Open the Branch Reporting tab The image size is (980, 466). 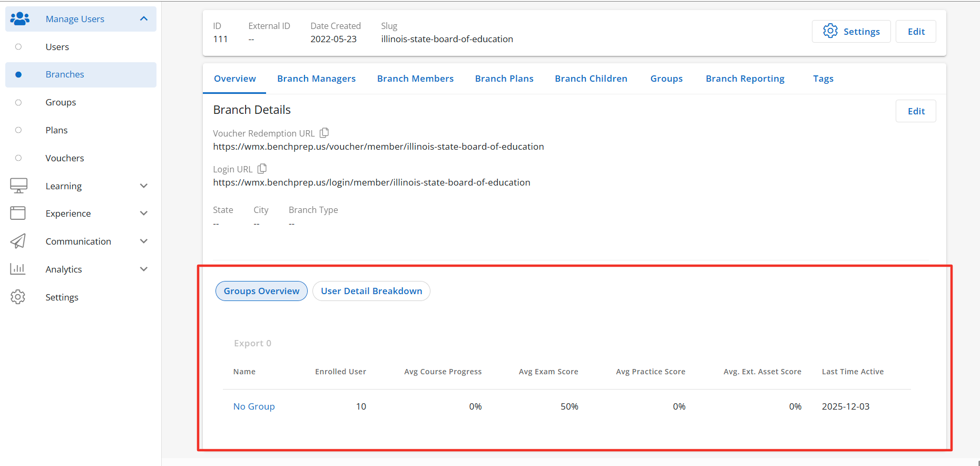point(744,79)
